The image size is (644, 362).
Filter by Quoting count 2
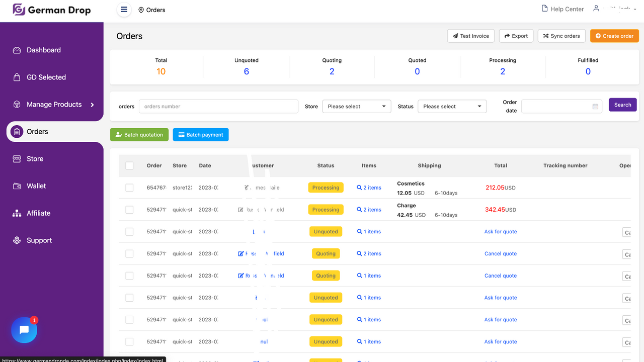(332, 71)
